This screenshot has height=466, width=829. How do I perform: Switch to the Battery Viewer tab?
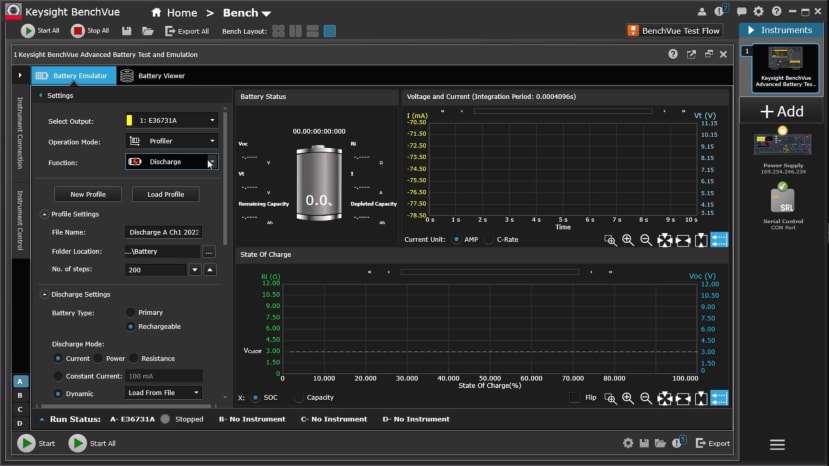[153, 76]
